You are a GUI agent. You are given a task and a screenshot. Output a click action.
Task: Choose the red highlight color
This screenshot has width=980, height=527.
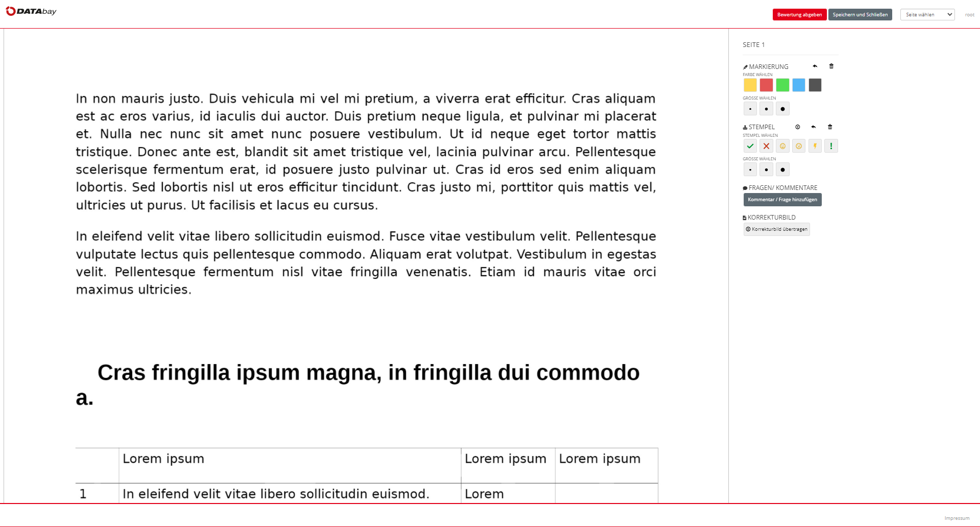pos(766,85)
